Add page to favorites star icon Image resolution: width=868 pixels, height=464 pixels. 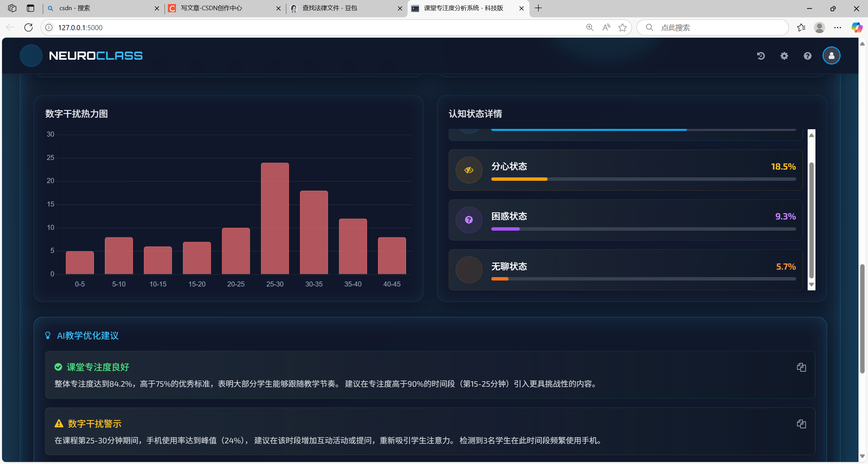coord(623,27)
